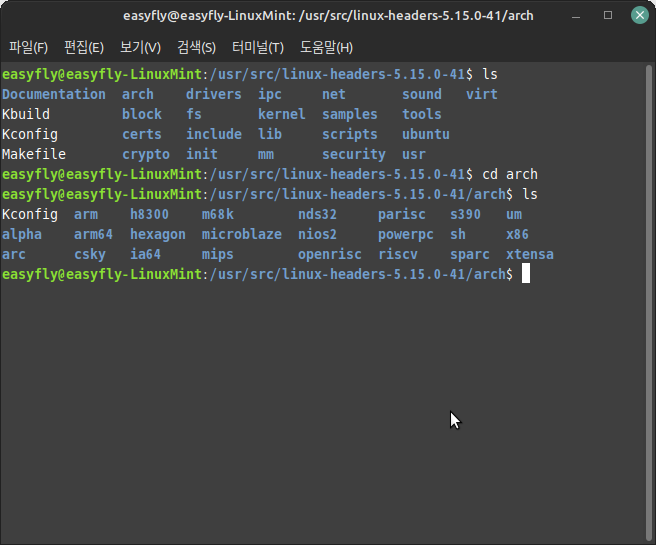The width and height of the screenshot is (656, 545).
Task: Click the 'arc' directory name
Action: click(14, 254)
